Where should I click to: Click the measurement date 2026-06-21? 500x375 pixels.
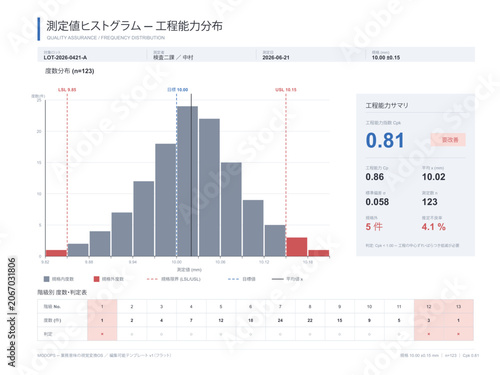click(x=276, y=58)
